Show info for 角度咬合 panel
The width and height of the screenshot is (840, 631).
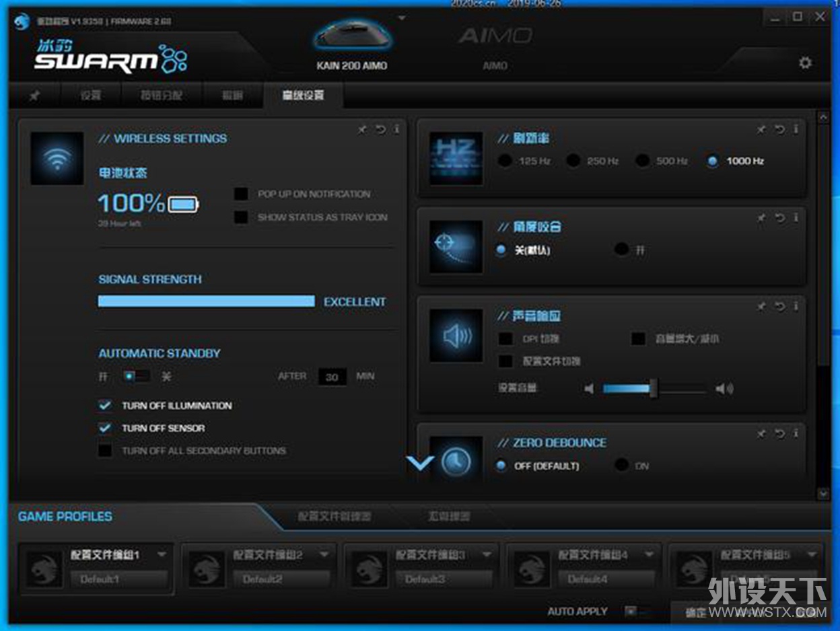click(x=796, y=218)
